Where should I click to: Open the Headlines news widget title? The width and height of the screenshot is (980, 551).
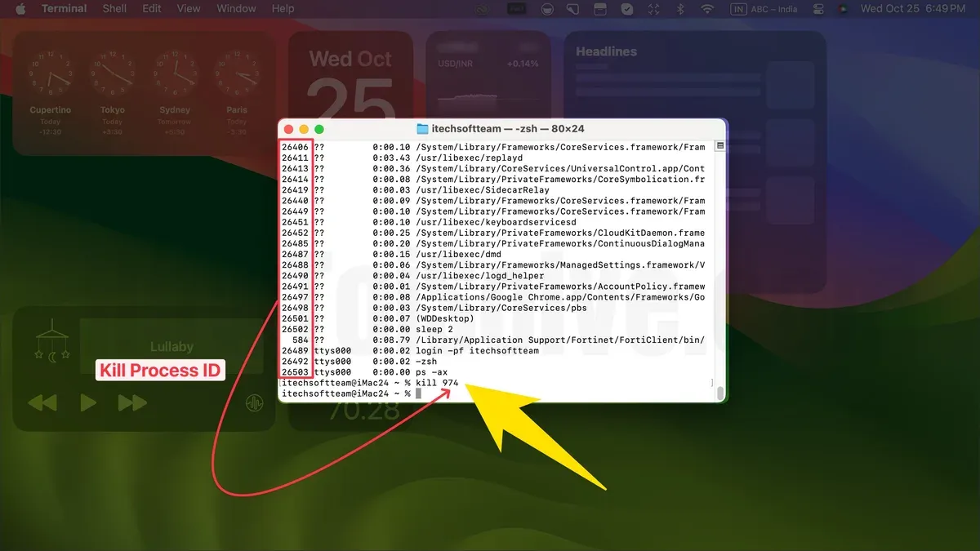[x=606, y=51]
